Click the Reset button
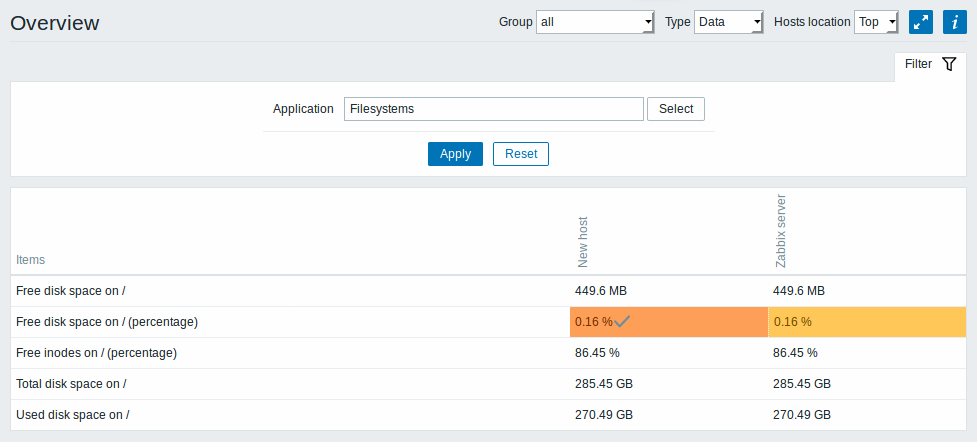The width and height of the screenshot is (977, 442). [521, 154]
